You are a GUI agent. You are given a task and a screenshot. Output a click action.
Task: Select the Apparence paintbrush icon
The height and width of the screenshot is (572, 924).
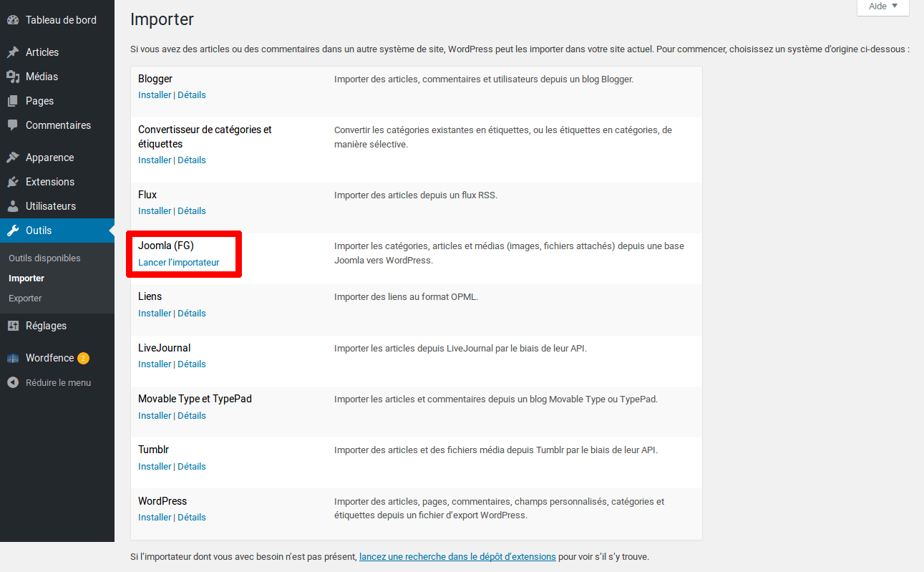[13, 157]
